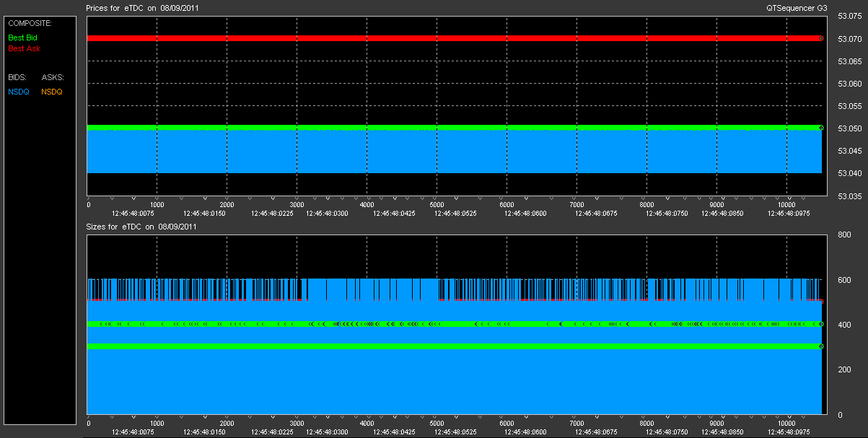Click the 12:45:48:0075 time under Sizes chart
The height and width of the screenshot is (438, 868).
click(133, 432)
